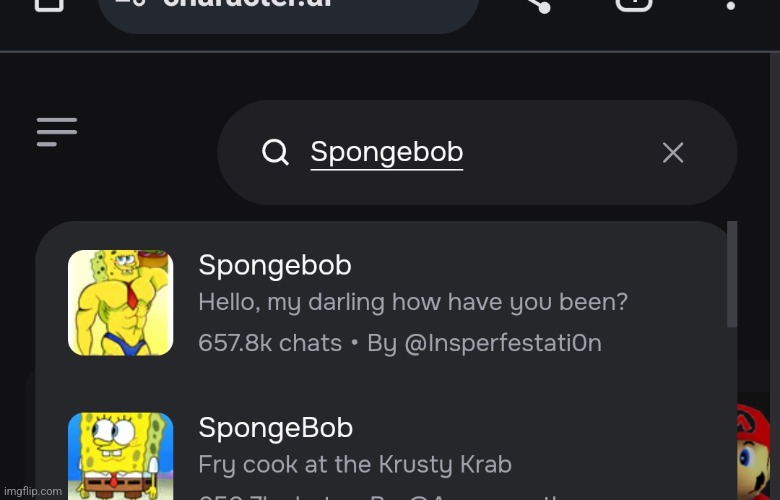The height and width of the screenshot is (500, 780).
Task: Click the search results scrollbar
Action: click(x=732, y=274)
